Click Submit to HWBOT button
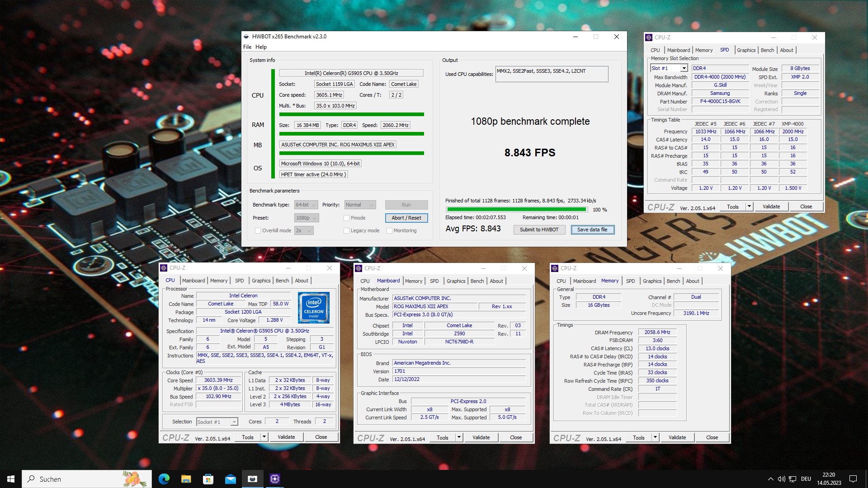The image size is (868, 488). tap(539, 230)
